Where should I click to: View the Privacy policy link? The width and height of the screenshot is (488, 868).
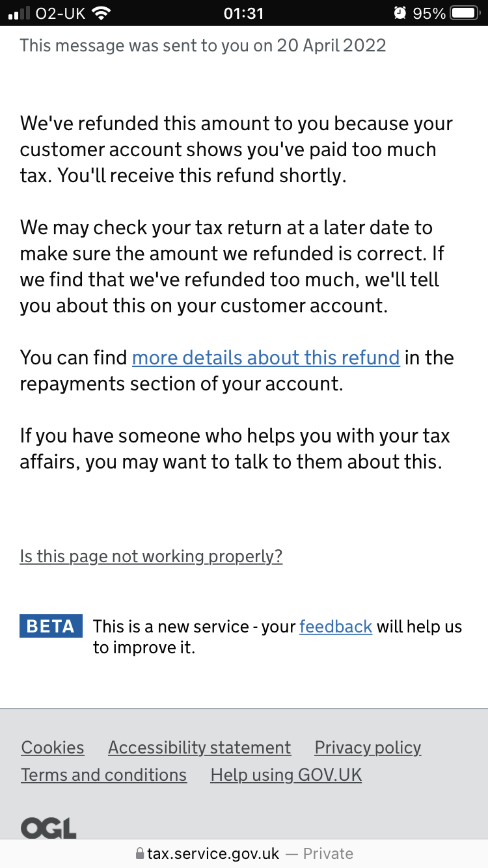[x=368, y=748]
